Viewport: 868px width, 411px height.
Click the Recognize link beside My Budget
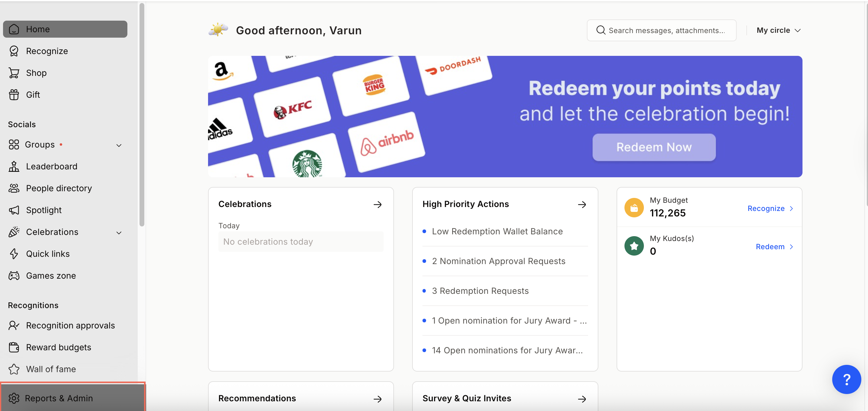point(770,209)
